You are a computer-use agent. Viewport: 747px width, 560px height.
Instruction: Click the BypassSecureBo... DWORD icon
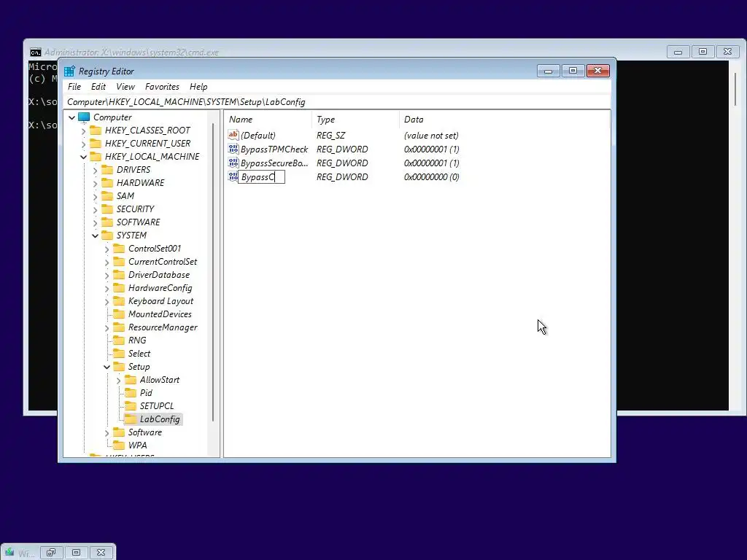(233, 163)
